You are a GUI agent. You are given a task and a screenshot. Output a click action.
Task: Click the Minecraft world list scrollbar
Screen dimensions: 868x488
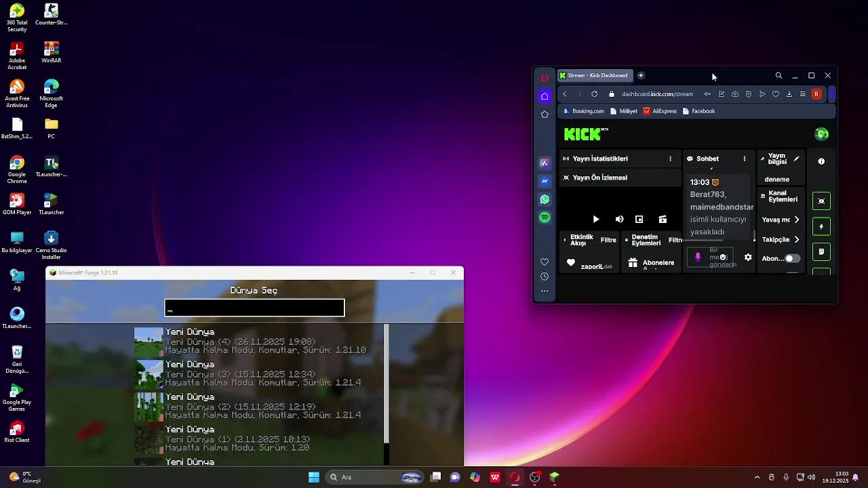pos(387,384)
